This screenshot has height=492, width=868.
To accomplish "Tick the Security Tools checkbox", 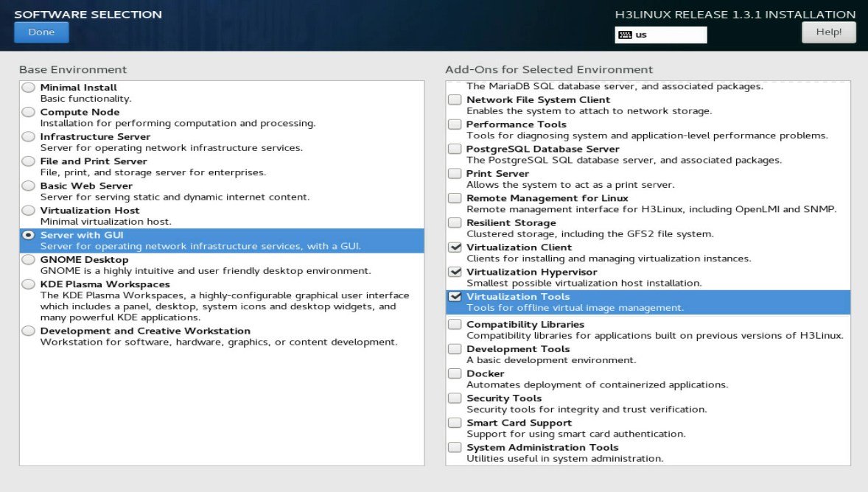I will [455, 398].
